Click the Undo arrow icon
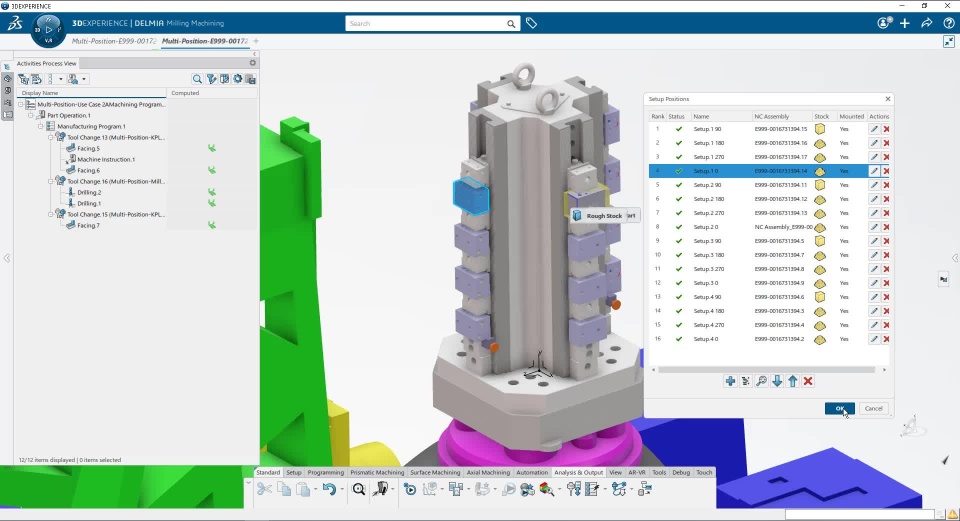Screen dimensions: 960x521 (x=329, y=489)
